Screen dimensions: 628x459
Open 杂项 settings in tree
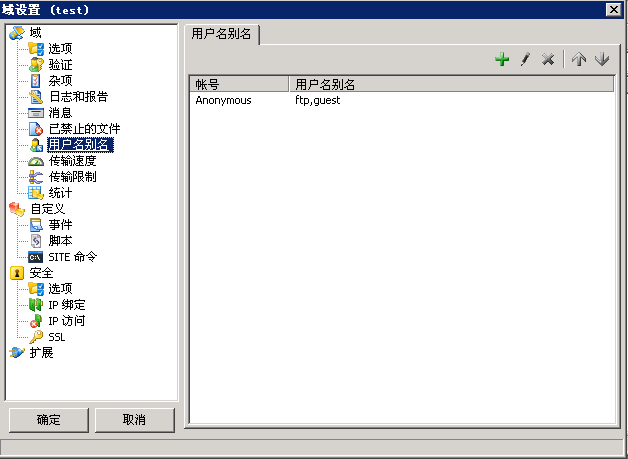tap(60, 81)
